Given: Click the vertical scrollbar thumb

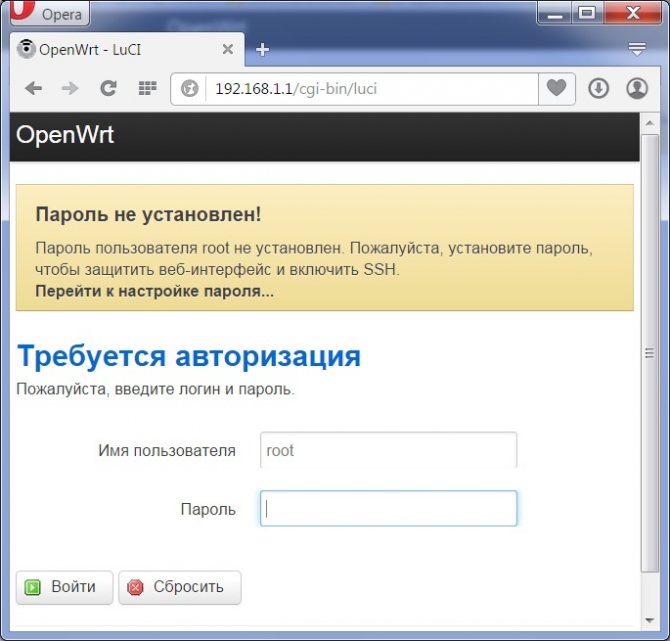Looking at the screenshot, I should click(650, 353).
